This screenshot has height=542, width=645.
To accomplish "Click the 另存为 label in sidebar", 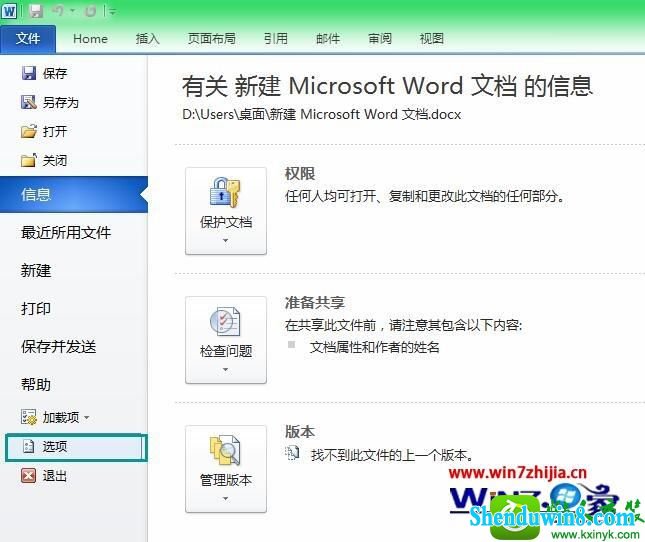I will 61,102.
